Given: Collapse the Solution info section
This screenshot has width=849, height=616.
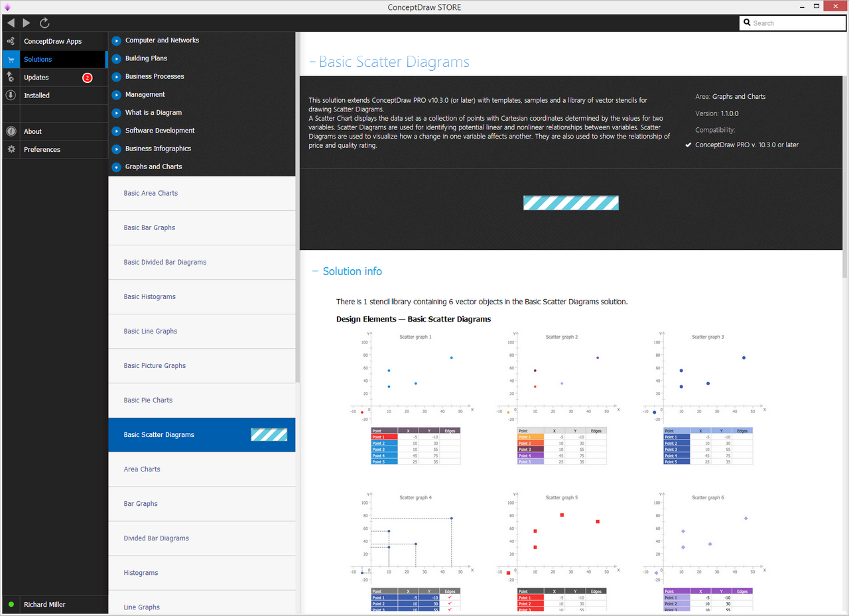Looking at the screenshot, I should coord(315,271).
